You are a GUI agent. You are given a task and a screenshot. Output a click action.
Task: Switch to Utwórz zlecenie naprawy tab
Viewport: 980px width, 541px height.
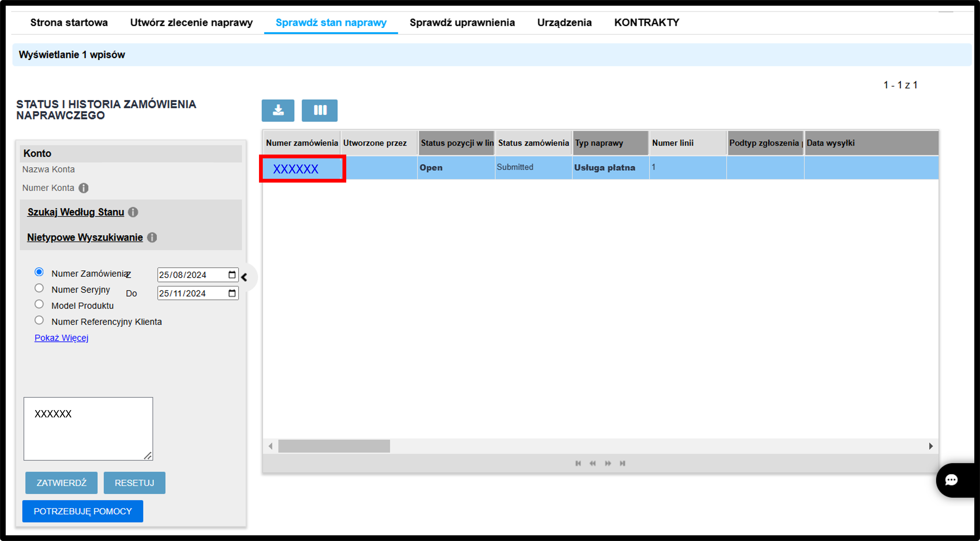[191, 22]
